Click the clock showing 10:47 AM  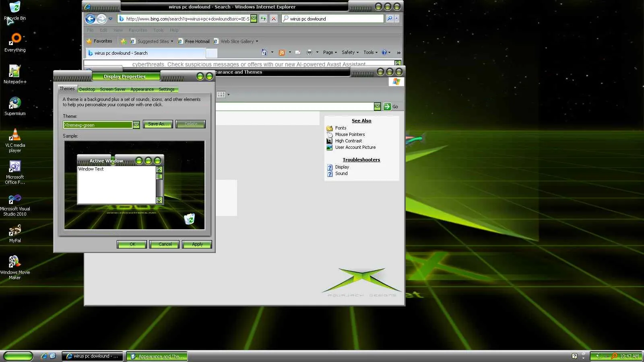629,356
